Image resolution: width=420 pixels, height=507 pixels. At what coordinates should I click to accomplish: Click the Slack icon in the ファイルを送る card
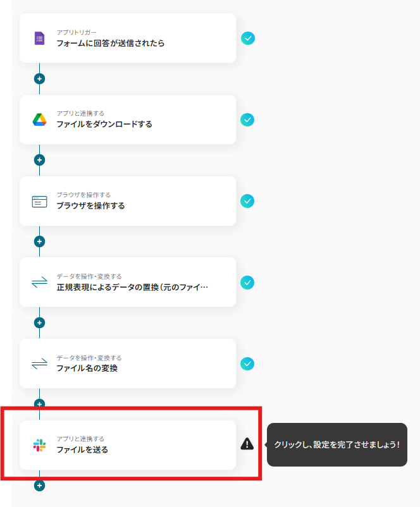coord(39,445)
